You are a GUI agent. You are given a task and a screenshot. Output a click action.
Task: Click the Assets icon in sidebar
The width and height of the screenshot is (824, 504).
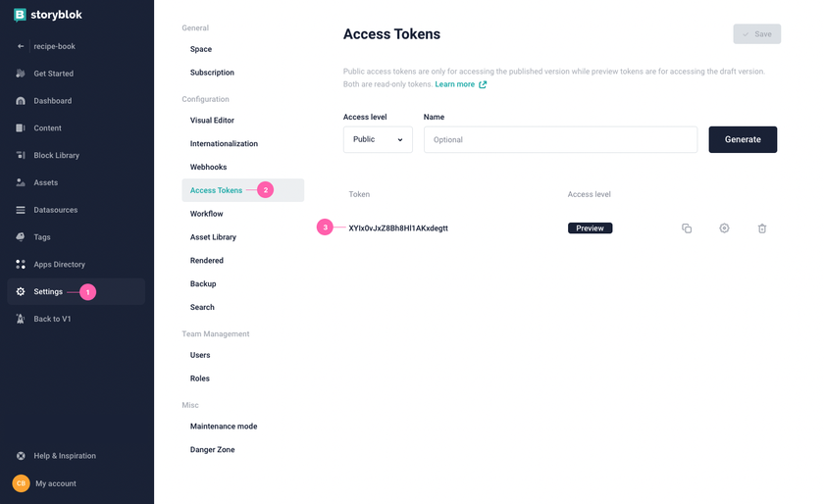click(x=21, y=182)
